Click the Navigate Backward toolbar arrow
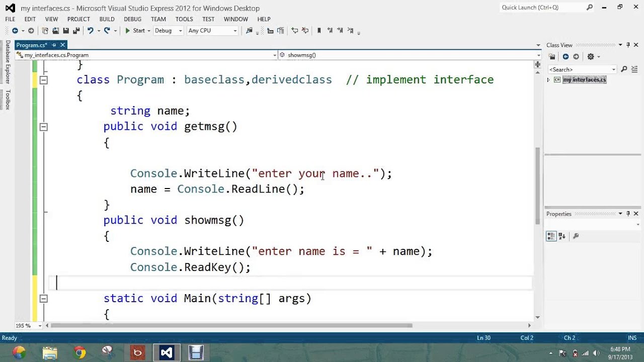The image size is (644, 362). point(15,31)
